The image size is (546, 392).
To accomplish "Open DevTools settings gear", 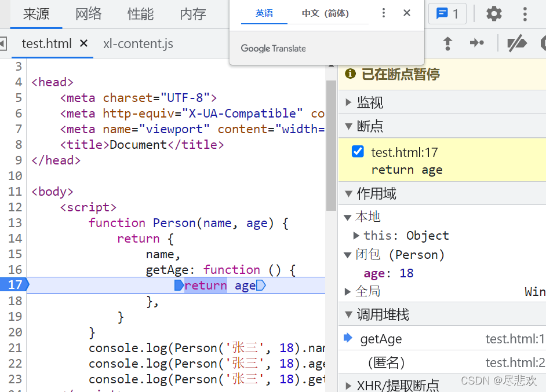I will 493,14.
